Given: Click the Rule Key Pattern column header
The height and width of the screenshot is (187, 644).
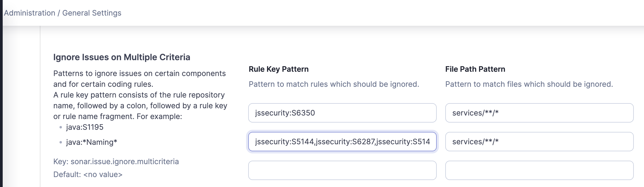Looking at the screenshot, I should [x=278, y=69].
